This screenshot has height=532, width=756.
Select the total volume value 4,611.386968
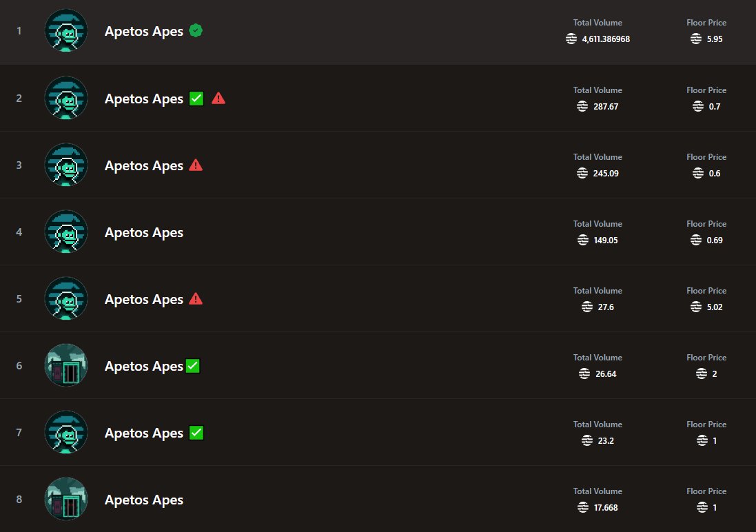pos(606,39)
